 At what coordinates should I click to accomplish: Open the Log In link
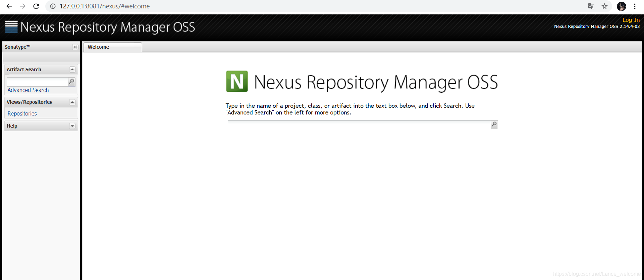point(631,20)
